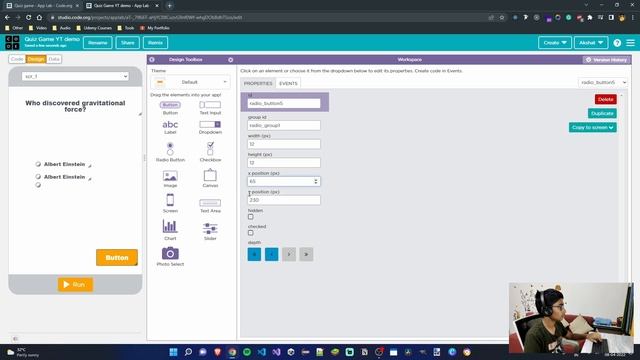Toggle the checked checkbox
Screen dimensions: 640x360
tap(251, 233)
